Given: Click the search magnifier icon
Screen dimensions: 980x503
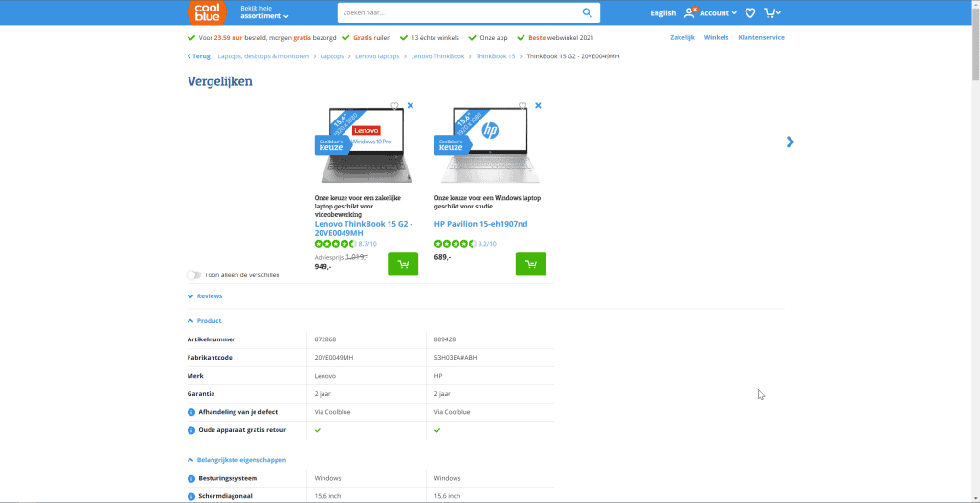Looking at the screenshot, I should click(x=587, y=12).
